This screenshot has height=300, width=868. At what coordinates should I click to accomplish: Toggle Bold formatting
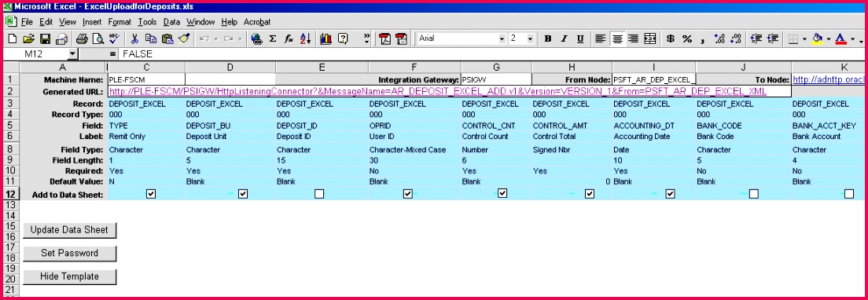pyautogui.click(x=548, y=38)
